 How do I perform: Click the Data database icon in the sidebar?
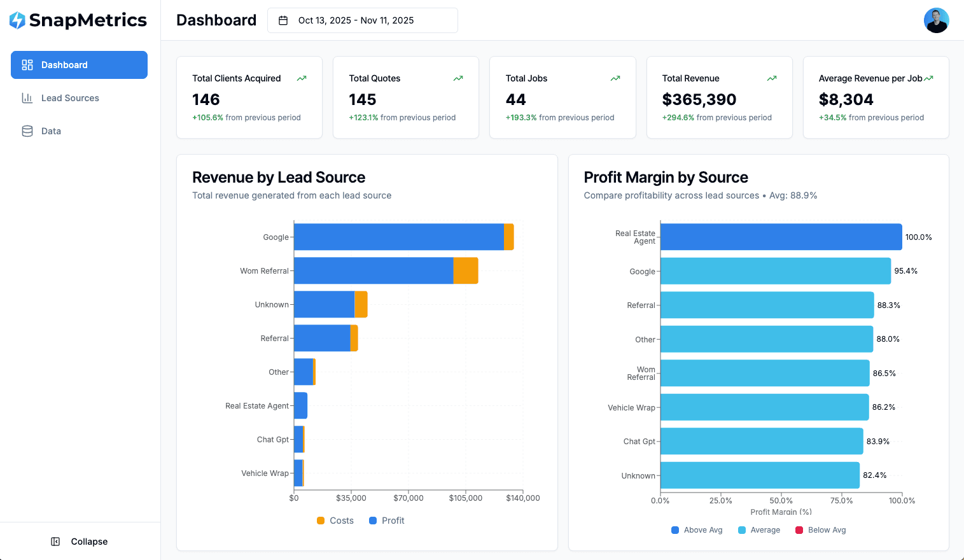pyautogui.click(x=27, y=130)
